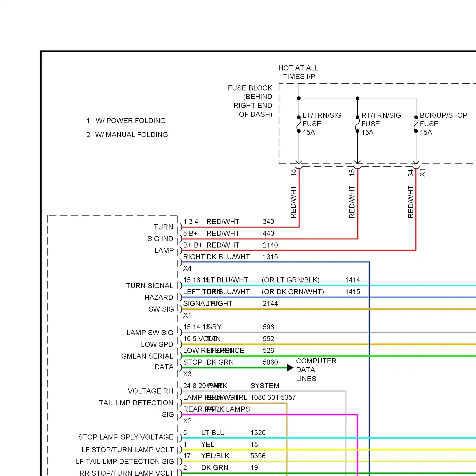Click '(OR LT GRN/BLK)' wire note
476x476 pixels.
[291, 280]
